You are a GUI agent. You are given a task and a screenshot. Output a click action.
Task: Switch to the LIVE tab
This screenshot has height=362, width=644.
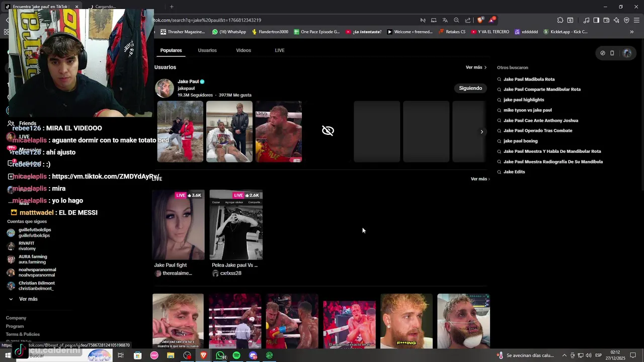coord(280,50)
